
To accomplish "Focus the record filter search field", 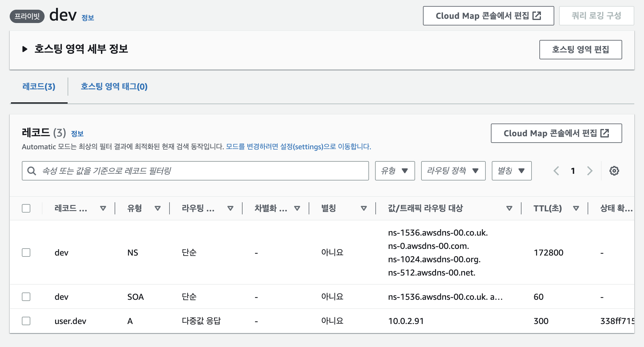I will pos(195,171).
